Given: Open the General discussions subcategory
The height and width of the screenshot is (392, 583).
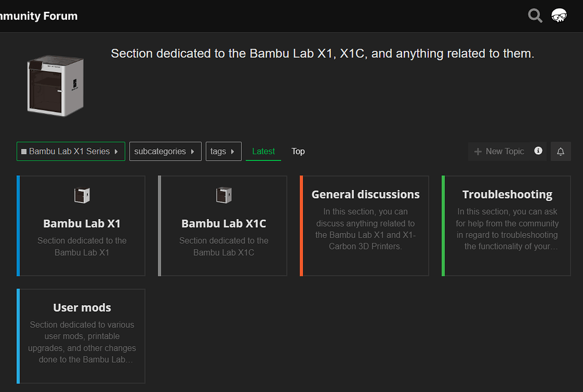Looking at the screenshot, I should pos(366,194).
